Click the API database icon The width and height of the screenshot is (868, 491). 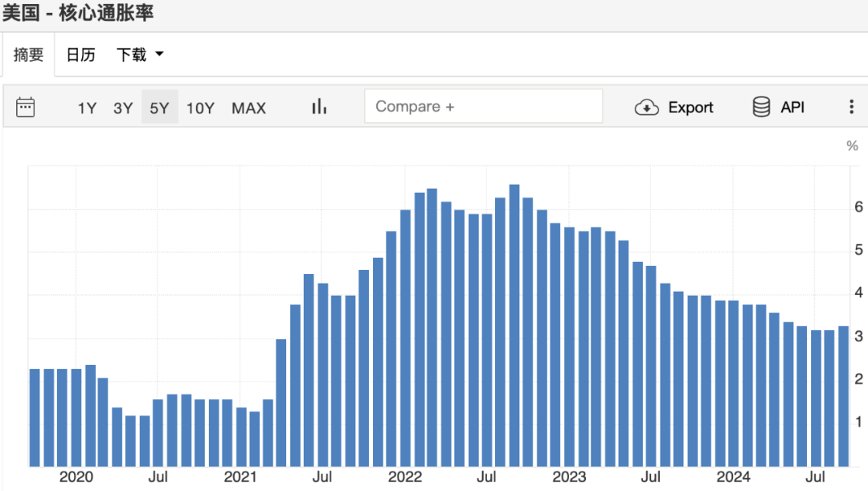pos(761,107)
